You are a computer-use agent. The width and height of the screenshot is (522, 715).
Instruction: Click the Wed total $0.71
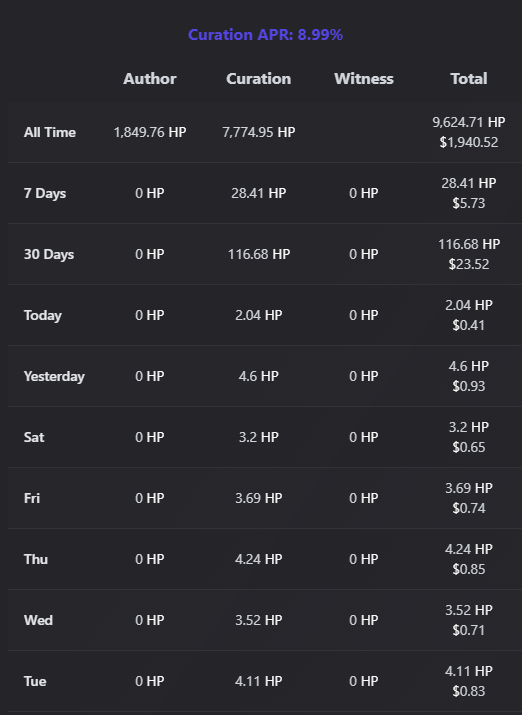pyautogui.click(x=469, y=630)
